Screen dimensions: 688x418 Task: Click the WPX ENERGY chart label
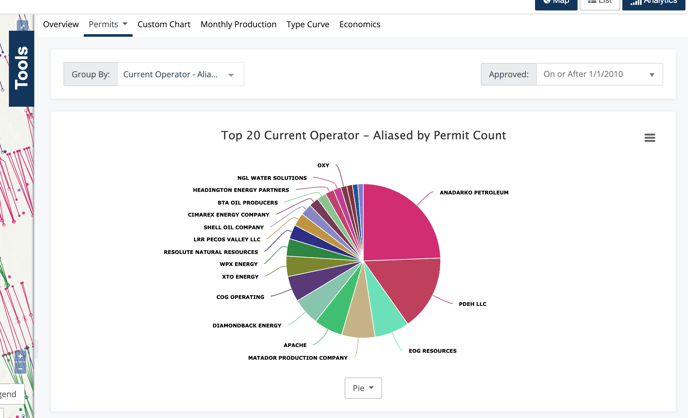pos(238,264)
